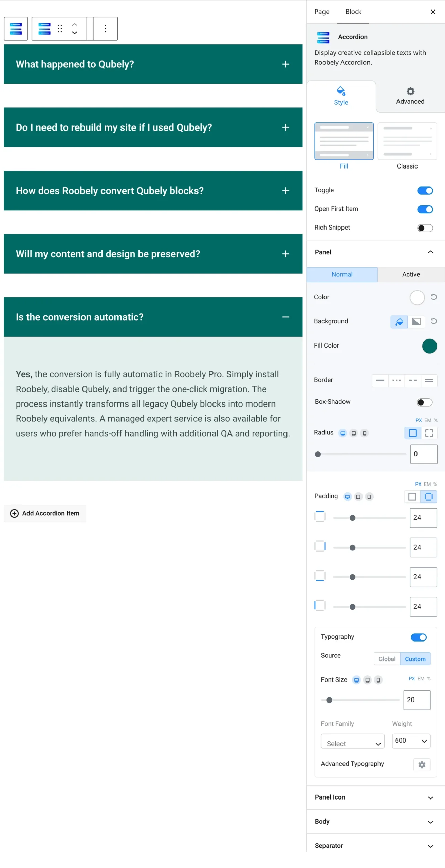Move block down with the down arrow
This screenshot has width=445, height=868.
[x=75, y=33]
